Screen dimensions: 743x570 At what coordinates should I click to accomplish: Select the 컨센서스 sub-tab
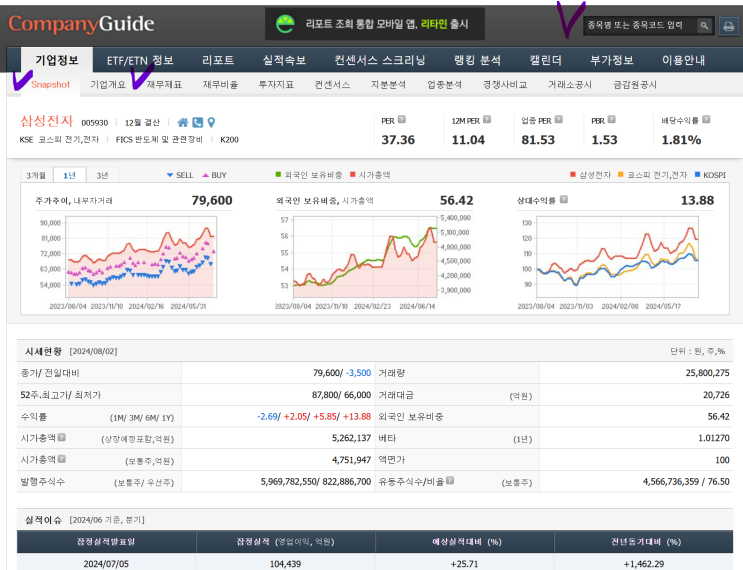click(332, 85)
